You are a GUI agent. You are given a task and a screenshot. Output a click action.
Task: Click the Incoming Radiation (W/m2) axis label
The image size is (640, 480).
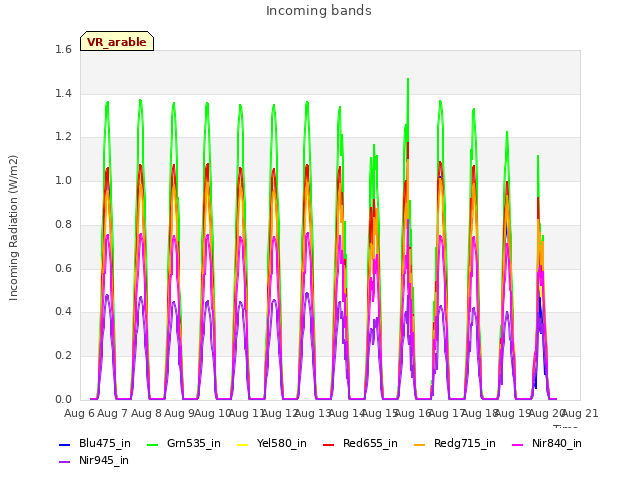(x=13, y=228)
